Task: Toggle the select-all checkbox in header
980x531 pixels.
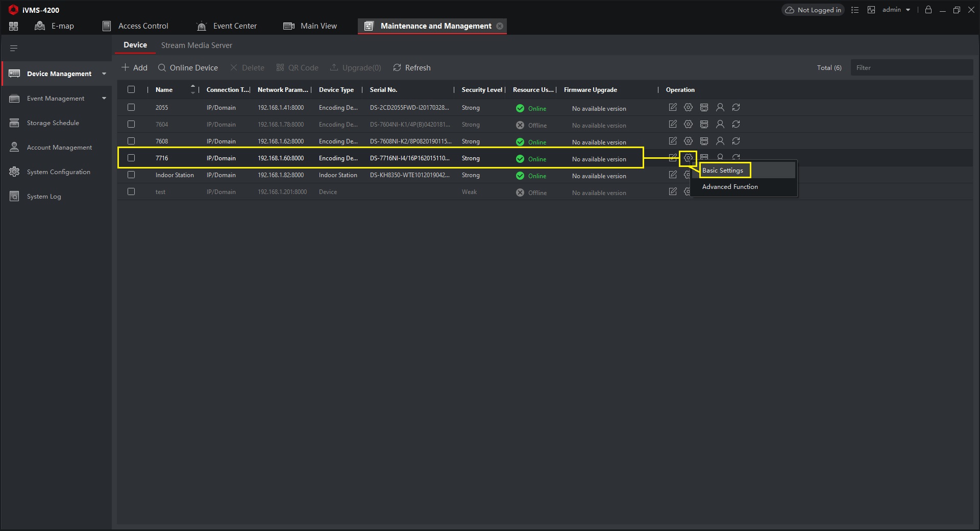Action: tap(131, 89)
